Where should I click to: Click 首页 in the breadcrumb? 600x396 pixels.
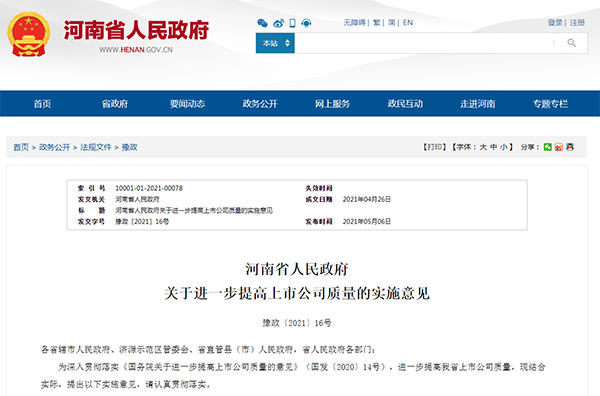point(21,147)
